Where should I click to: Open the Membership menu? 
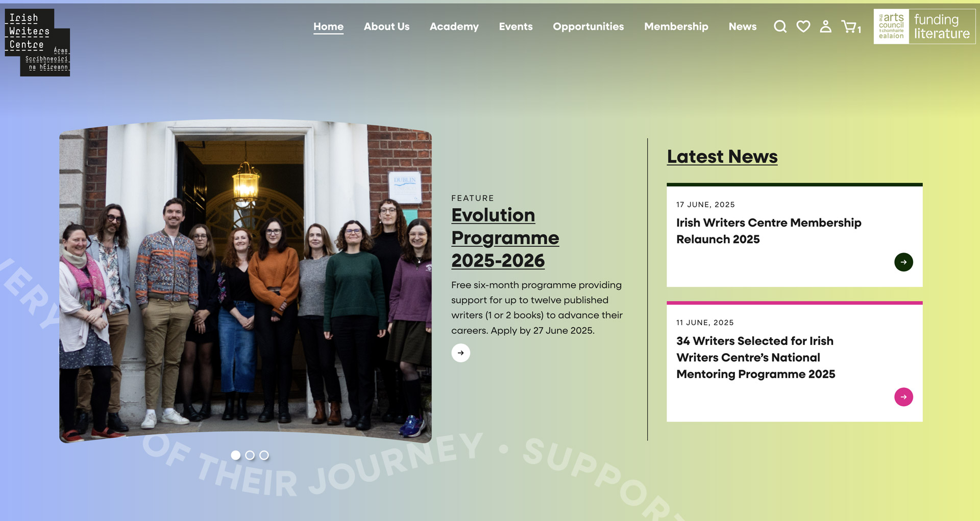[x=676, y=27]
